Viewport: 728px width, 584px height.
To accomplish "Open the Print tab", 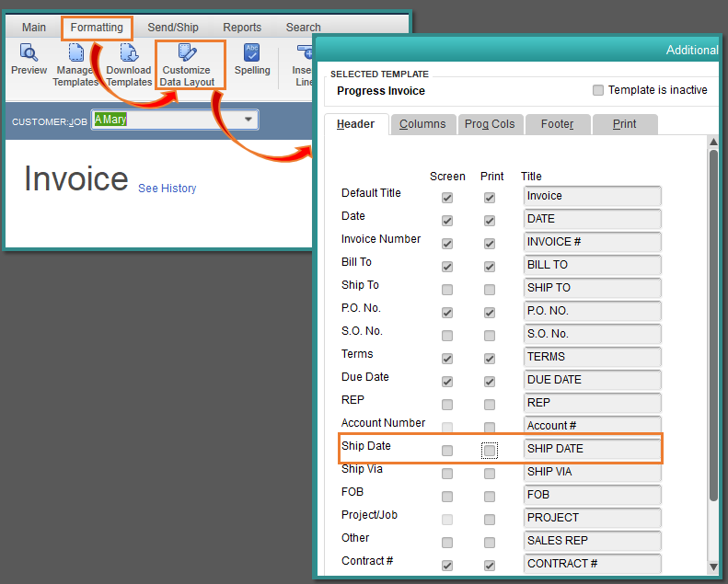I will click(x=625, y=124).
